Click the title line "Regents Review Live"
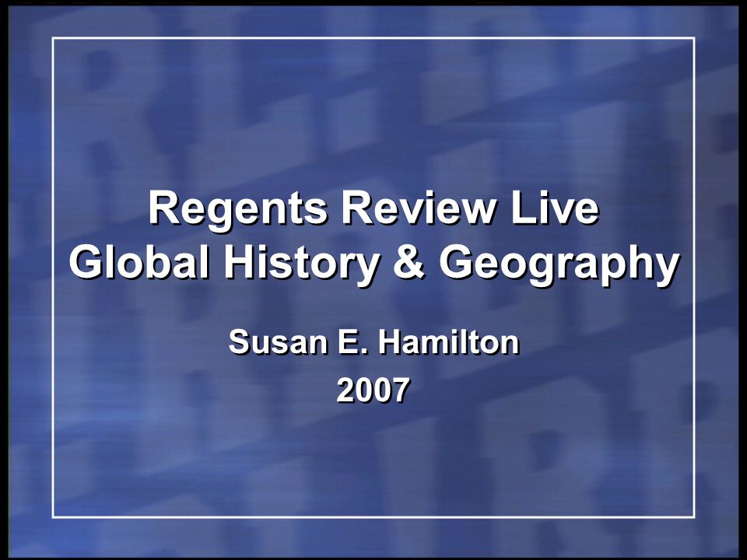The height and width of the screenshot is (560, 747). pos(374,209)
